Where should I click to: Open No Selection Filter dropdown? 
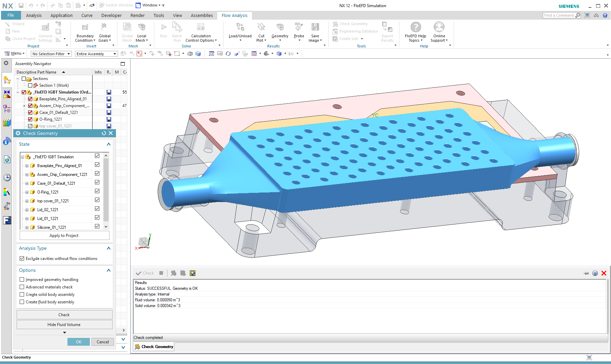tap(51, 54)
